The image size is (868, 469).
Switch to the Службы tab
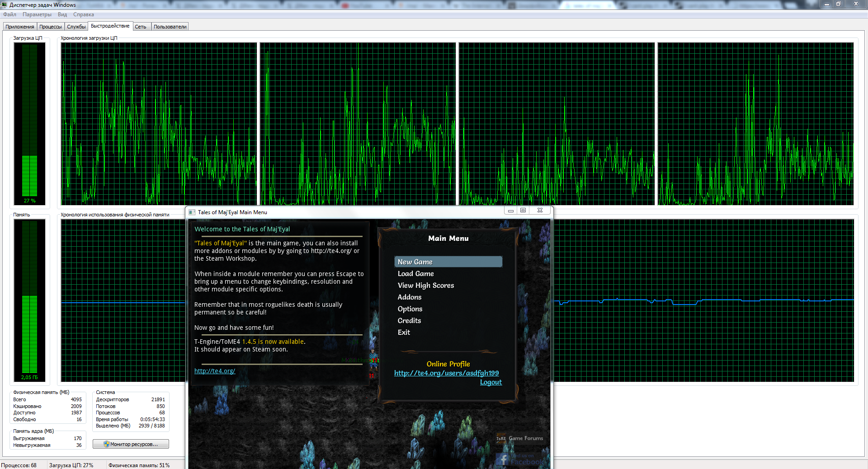pos(76,27)
